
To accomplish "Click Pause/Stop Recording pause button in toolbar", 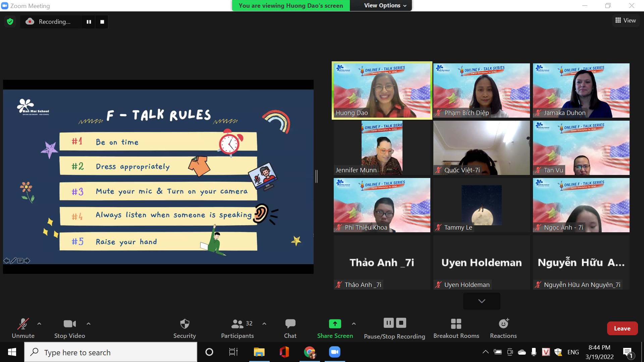I will click(x=388, y=323).
